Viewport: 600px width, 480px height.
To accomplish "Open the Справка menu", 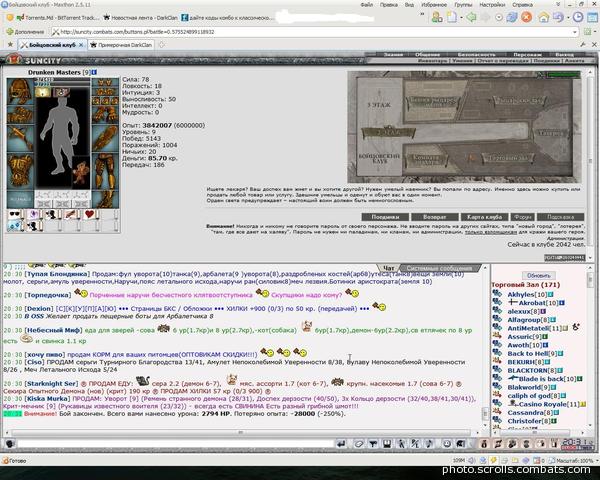I will point(522,5).
